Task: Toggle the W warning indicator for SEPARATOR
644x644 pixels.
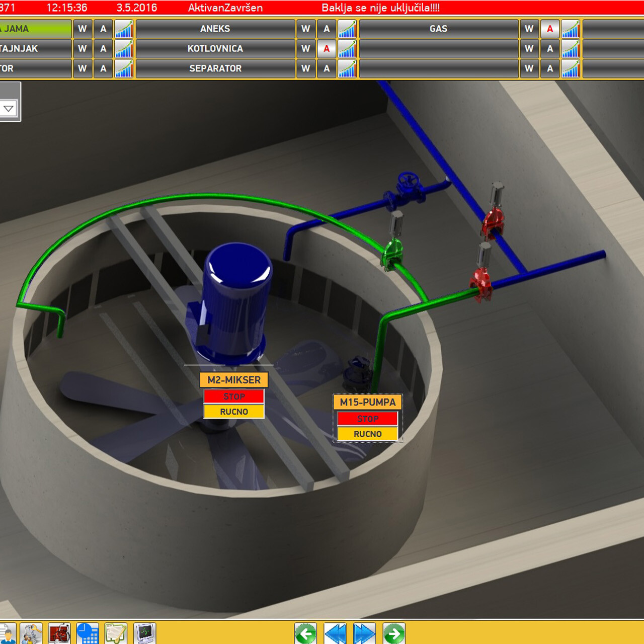Action: pyautogui.click(x=305, y=68)
